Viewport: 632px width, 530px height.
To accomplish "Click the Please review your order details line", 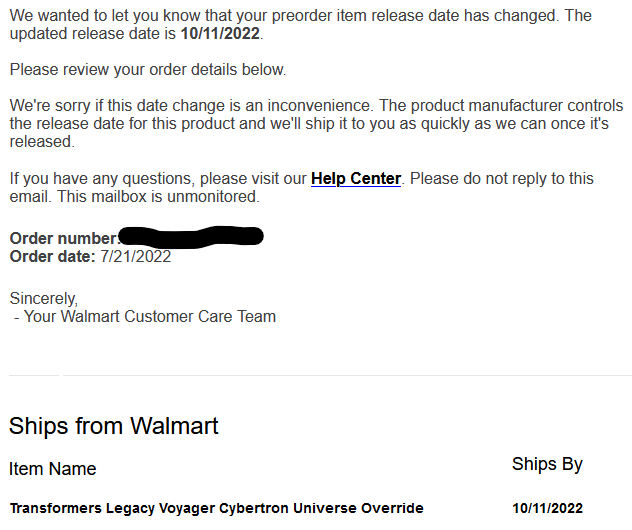I will click(147, 70).
